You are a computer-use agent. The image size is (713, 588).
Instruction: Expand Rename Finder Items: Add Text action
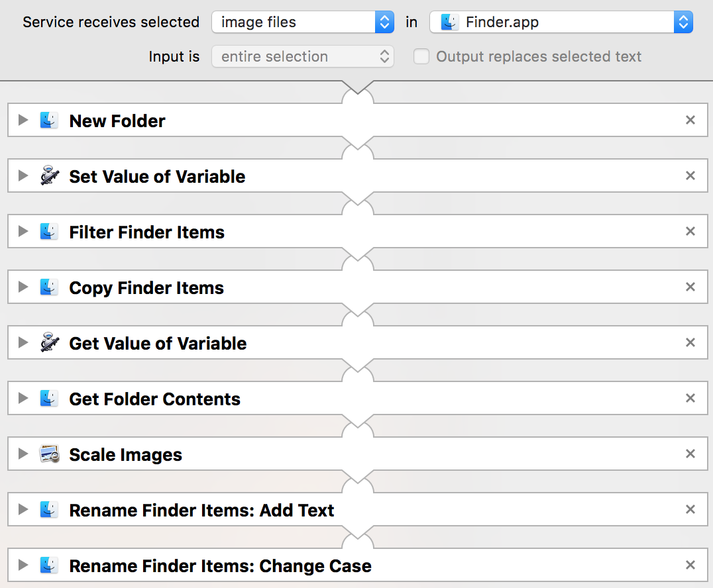tap(23, 509)
